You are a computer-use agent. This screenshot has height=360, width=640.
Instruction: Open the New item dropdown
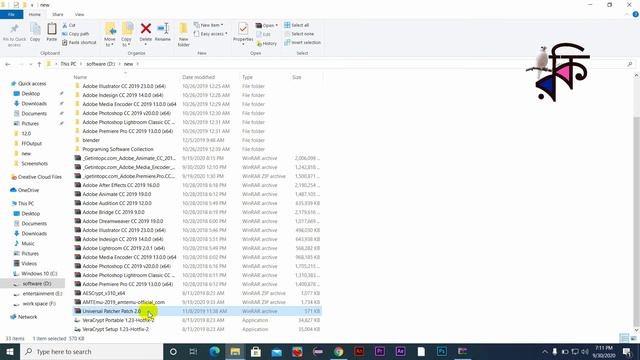tap(209, 25)
